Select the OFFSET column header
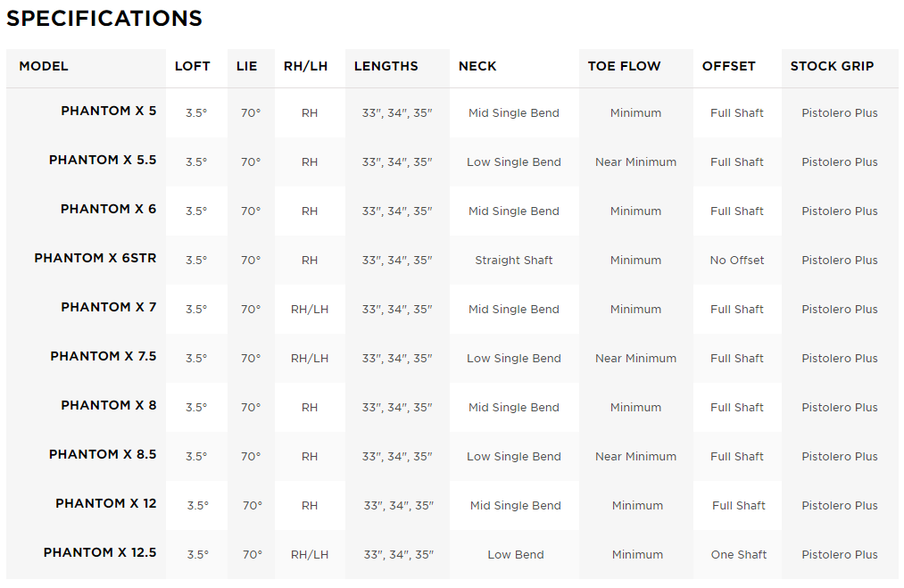 729,66
